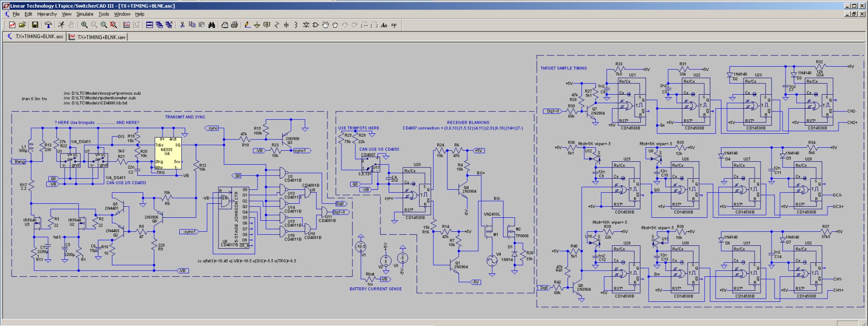Open the Simulate menu
Image resolution: width=868 pixels, height=326 pixels.
tap(85, 14)
